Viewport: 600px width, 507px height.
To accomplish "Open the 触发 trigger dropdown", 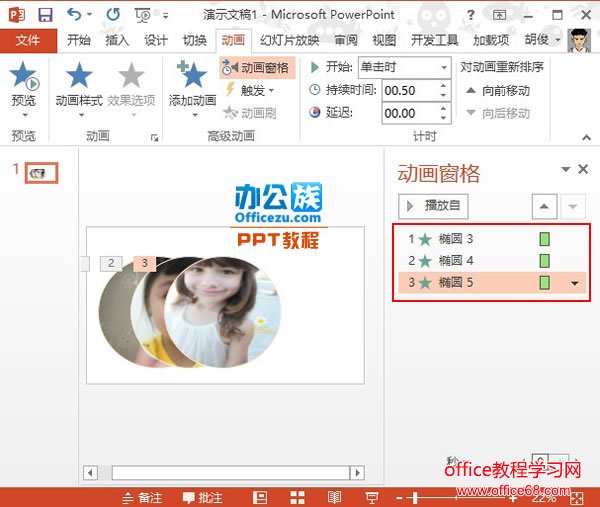I will click(251, 91).
